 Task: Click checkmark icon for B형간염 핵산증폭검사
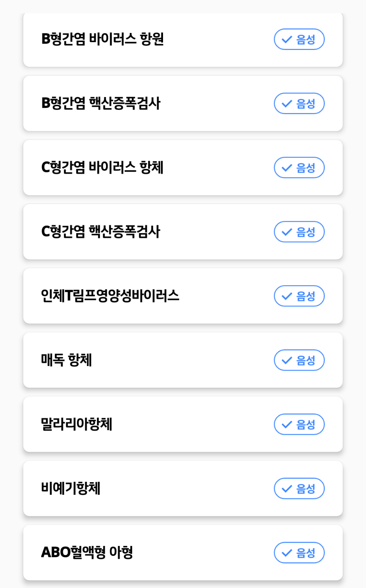[287, 104]
